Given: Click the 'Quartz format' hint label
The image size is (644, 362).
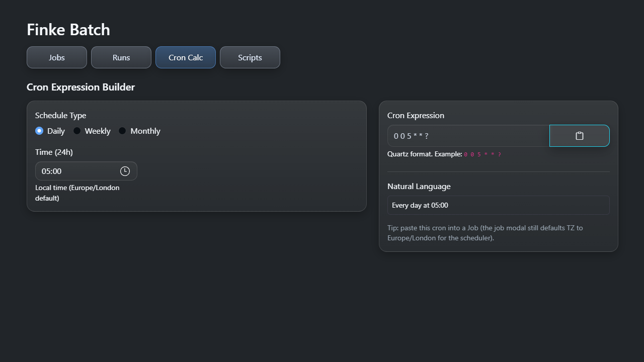Looking at the screenshot, I should pyautogui.click(x=424, y=154).
